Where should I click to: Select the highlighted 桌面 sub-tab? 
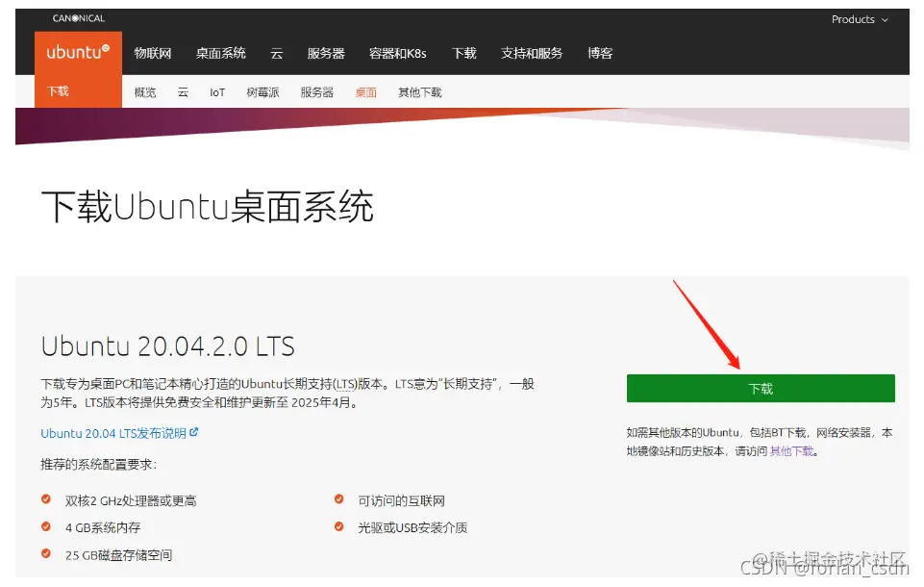(x=366, y=92)
